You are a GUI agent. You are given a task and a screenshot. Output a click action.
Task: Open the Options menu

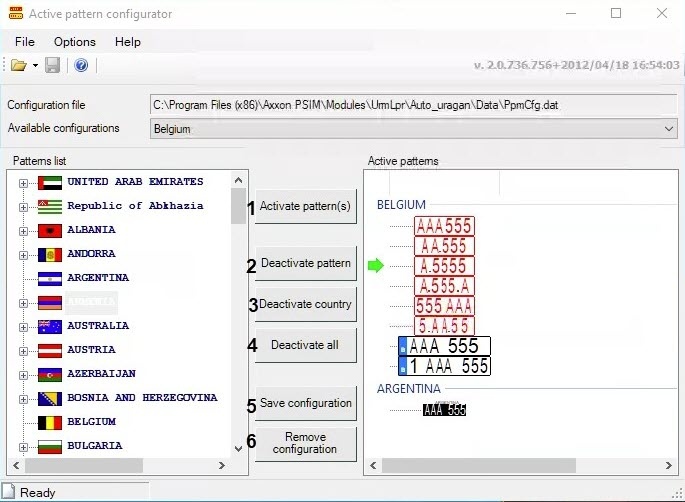(75, 42)
